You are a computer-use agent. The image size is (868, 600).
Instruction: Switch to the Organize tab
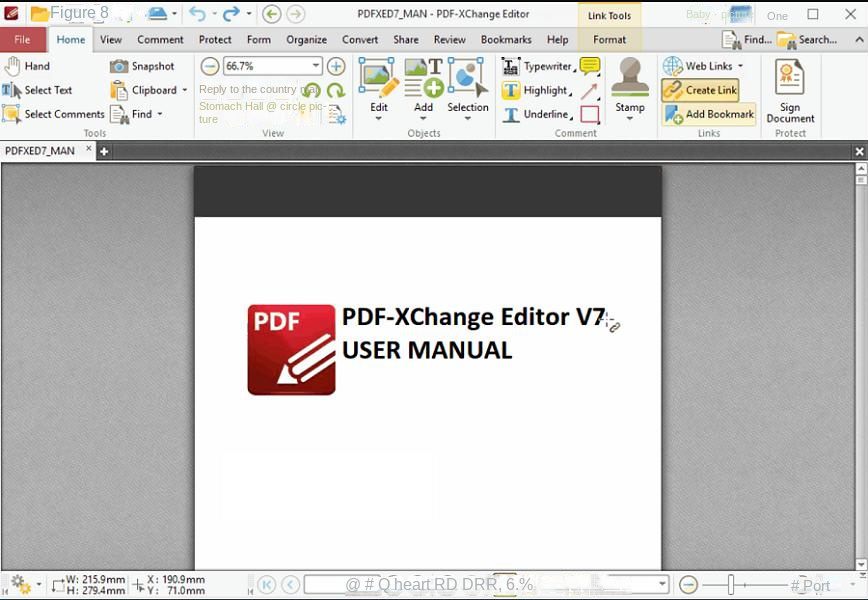[x=306, y=40]
